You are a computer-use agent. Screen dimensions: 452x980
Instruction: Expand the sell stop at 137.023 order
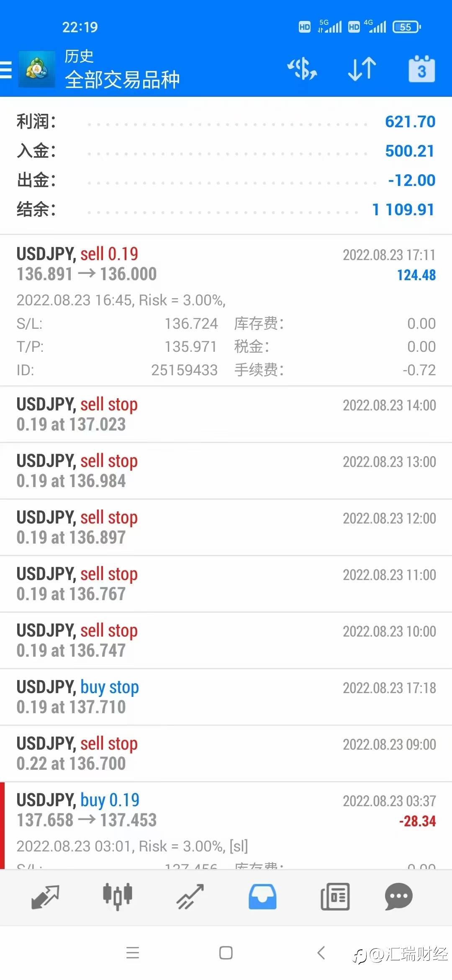pos(226,414)
